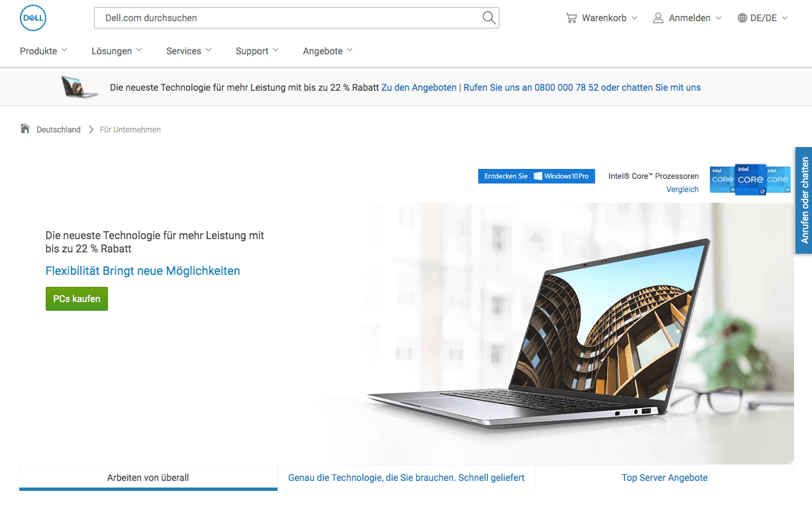Click Für Unternehmen breadcrumb text
The width and height of the screenshot is (812, 522).
click(x=130, y=130)
